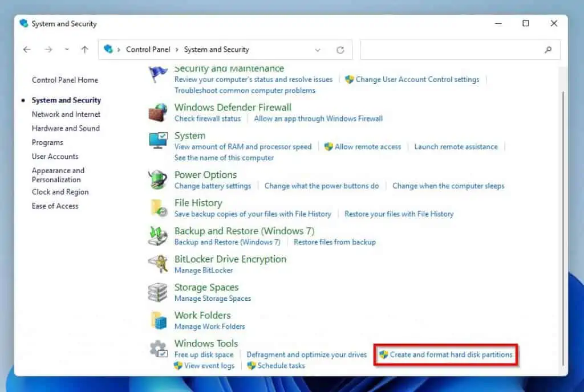The image size is (584, 392).
Task: Click System and Security in the breadcrumb
Action: coord(216,50)
